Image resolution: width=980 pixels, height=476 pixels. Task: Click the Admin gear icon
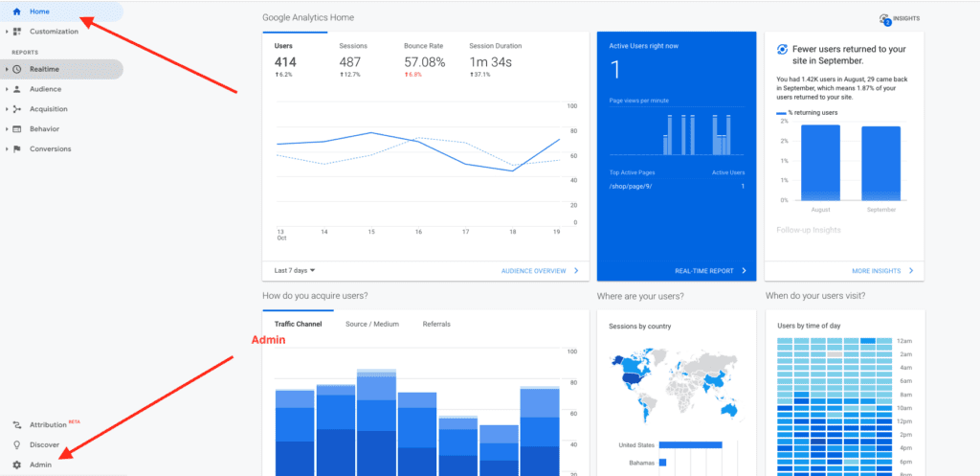pyautogui.click(x=17, y=465)
